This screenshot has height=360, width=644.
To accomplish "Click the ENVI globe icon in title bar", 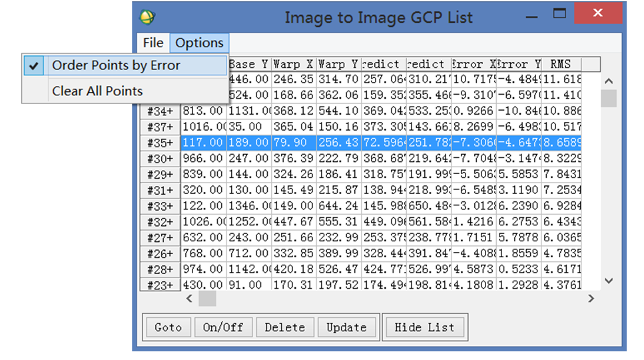I will 147,17.
